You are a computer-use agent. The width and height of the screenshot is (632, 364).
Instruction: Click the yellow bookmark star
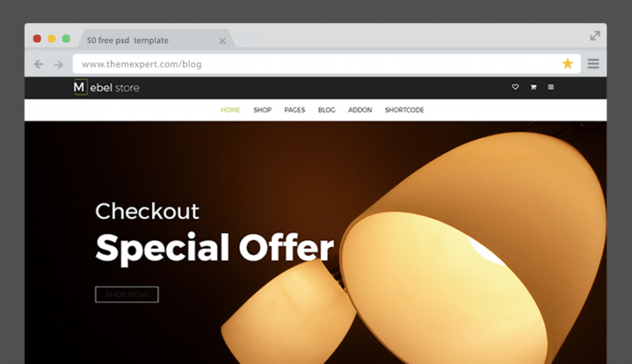point(568,63)
